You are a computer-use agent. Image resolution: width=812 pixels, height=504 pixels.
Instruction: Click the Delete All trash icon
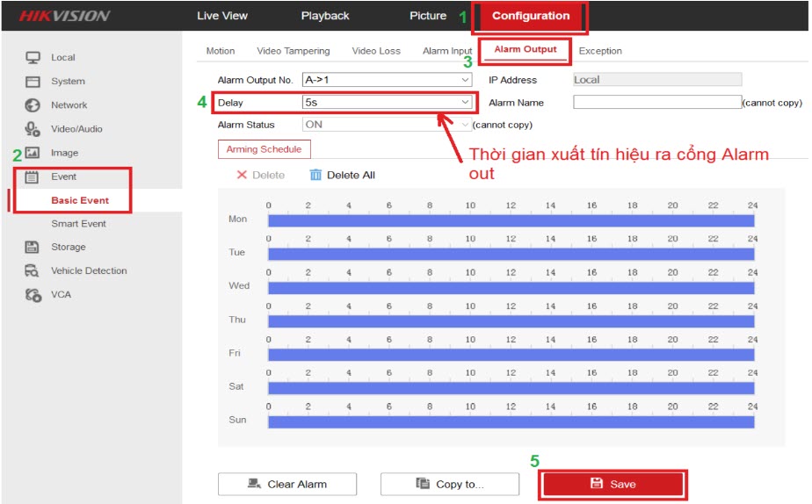pos(316,175)
